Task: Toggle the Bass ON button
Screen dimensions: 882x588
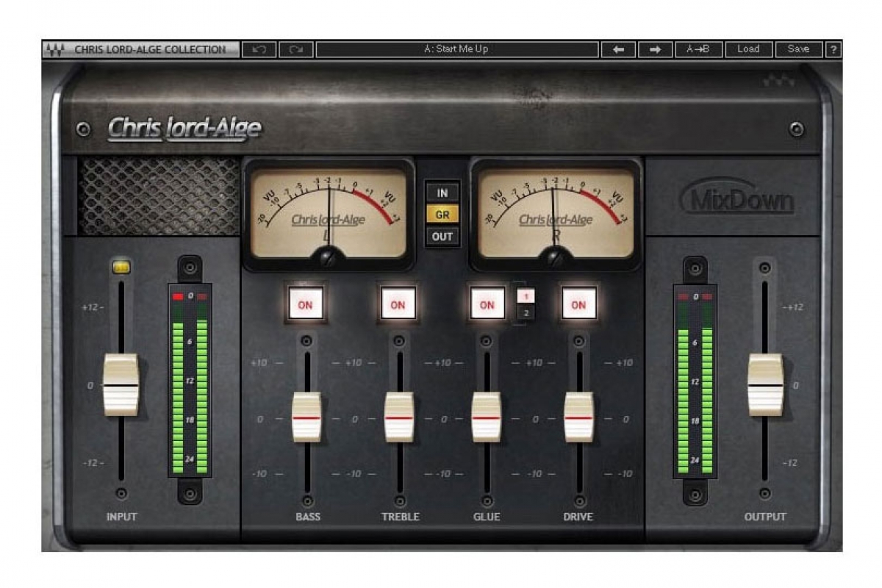Action: pos(305,304)
